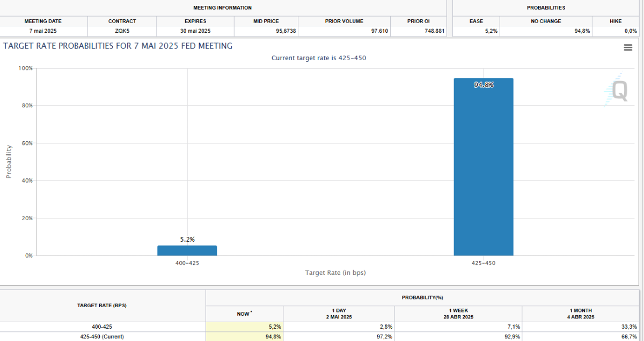This screenshot has height=341, width=644.
Task: Click the EASE probability header
Action: 477,21
